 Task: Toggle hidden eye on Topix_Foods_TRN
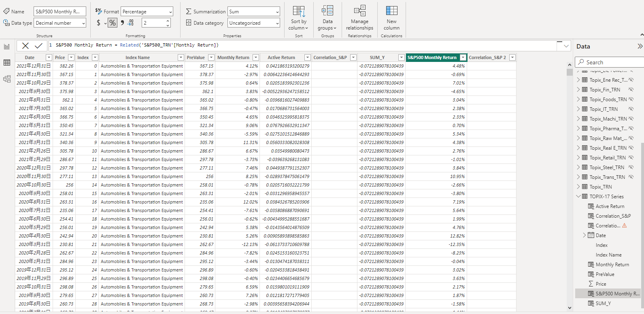(x=631, y=100)
